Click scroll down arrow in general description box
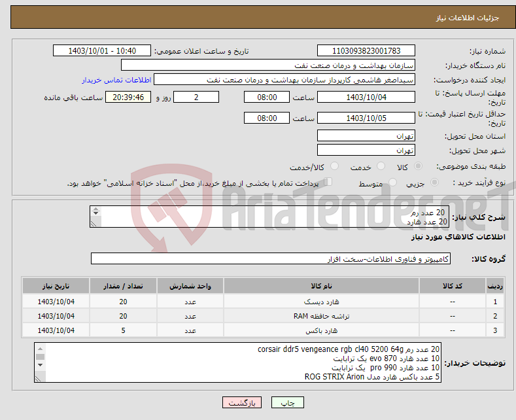 pos(95,213)
